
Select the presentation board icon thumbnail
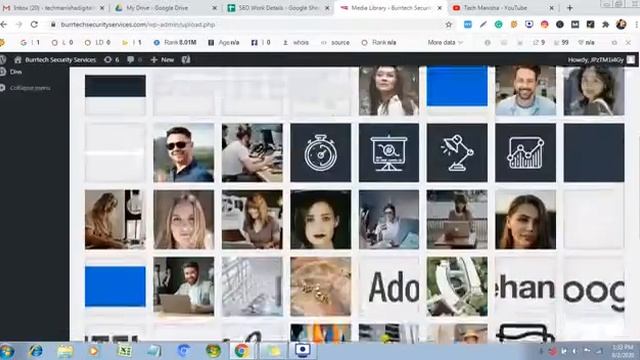tap(389, 153)
